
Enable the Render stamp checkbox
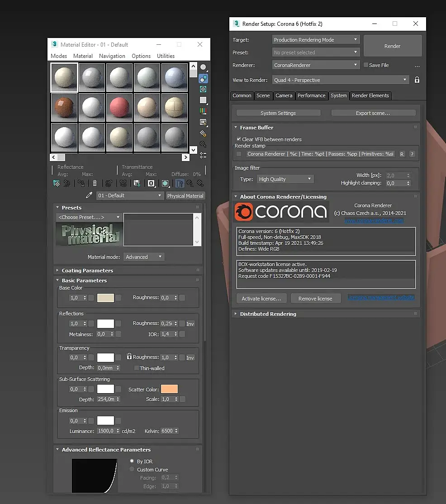(239, 154)
